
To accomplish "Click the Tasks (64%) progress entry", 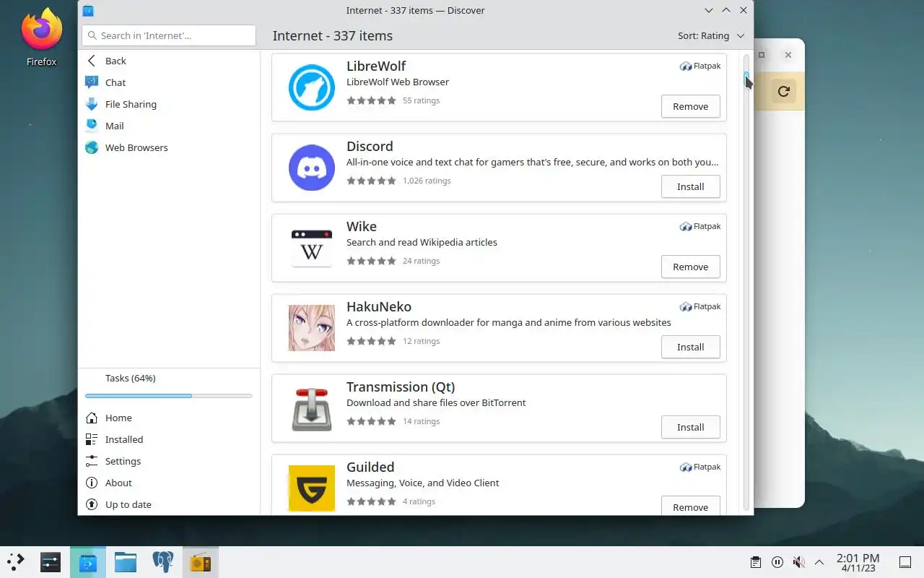I will click(169, 387).
